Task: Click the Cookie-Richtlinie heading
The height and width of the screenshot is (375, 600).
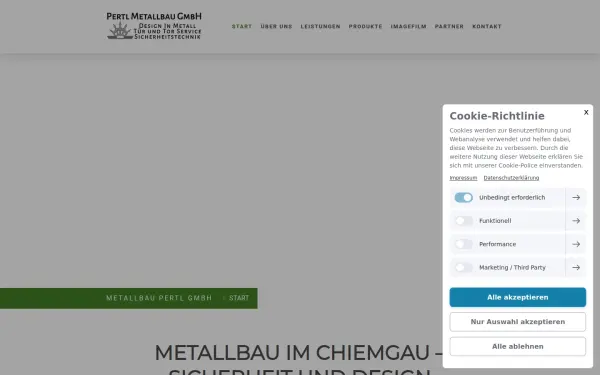Action: (497, 116)
